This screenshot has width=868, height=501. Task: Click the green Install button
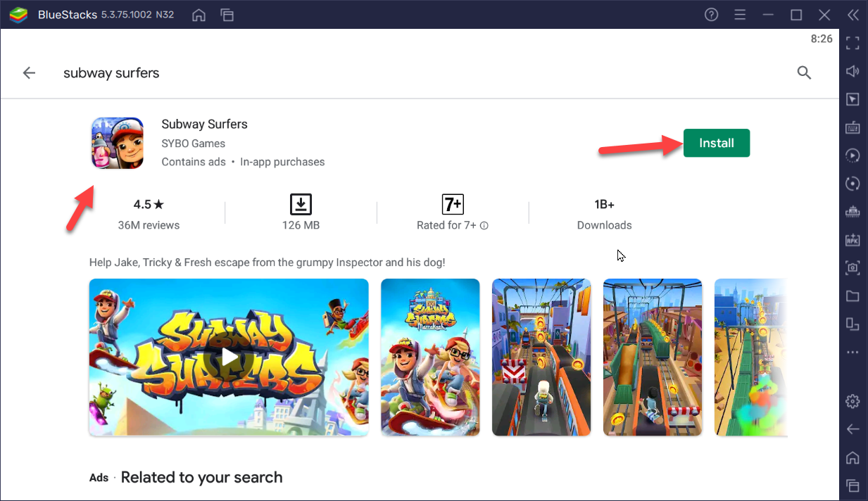(x=716, y=143)
